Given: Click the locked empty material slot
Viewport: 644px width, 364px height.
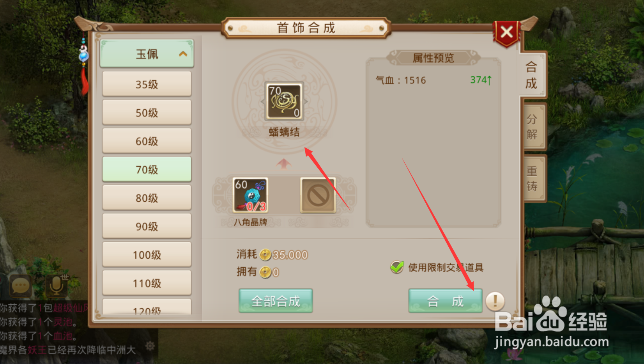Looking at the screenshot, I should [318, 195].
